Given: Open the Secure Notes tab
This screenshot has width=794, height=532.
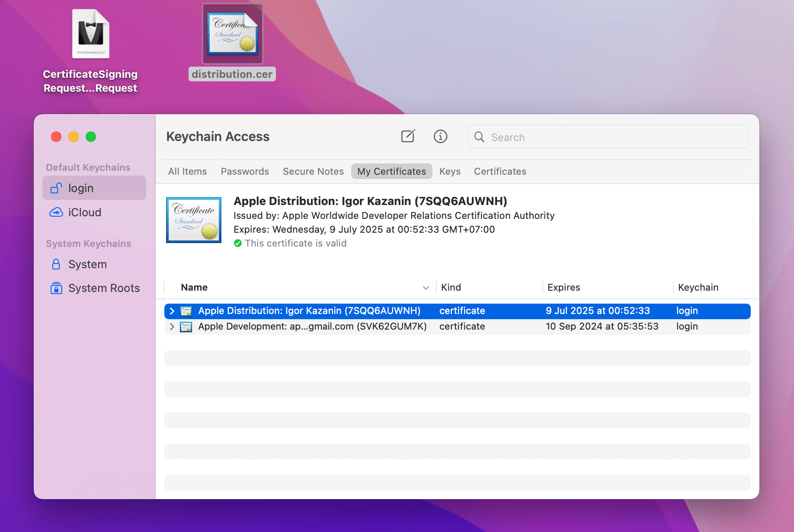Looking at the screenshot, I should point(313,171).
